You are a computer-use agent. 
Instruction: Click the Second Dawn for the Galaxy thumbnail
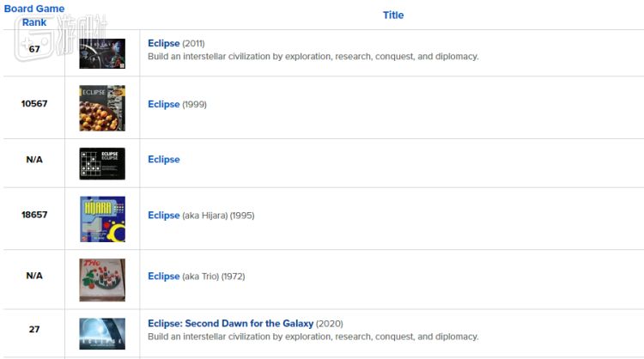(102, 333)
